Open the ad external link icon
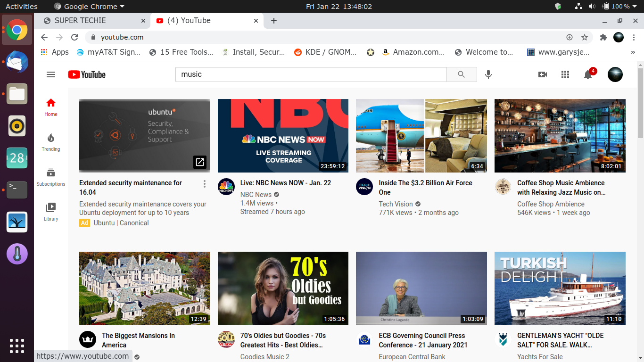Screen dimensions: 644x362 click(200, 162)
